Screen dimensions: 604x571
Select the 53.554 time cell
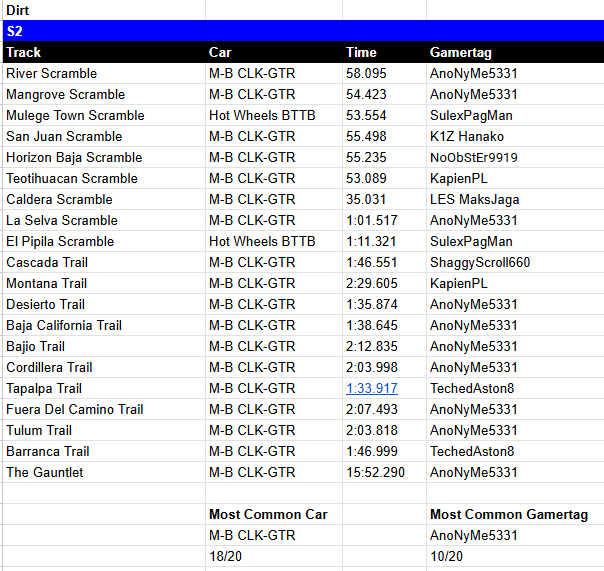384,115
